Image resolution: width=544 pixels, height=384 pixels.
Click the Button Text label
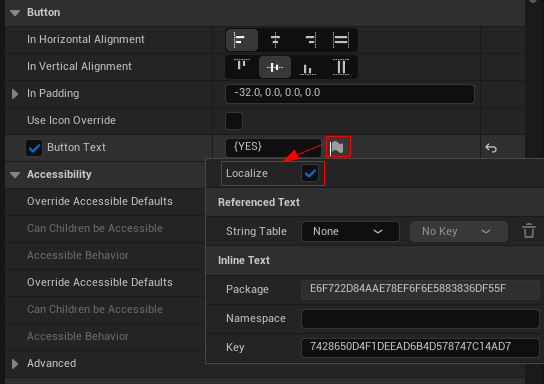pos(76,147)
